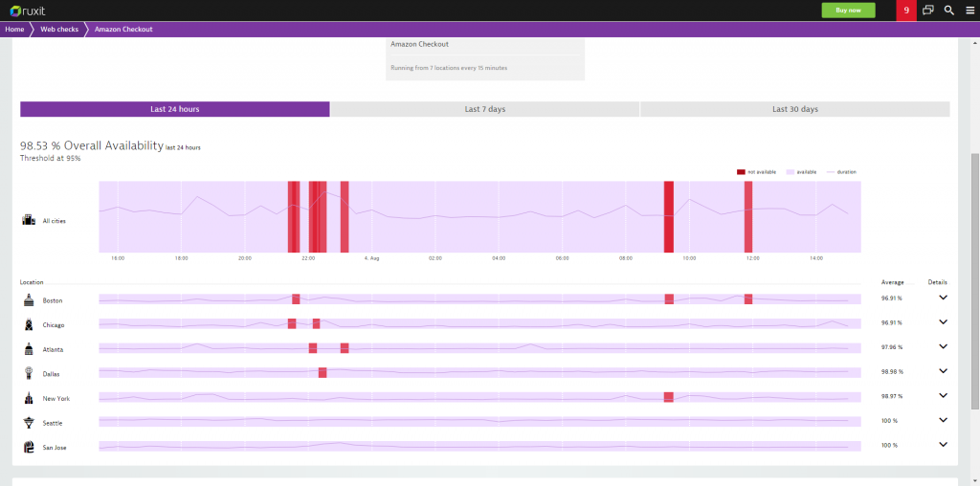Click the 'not available' legend red swatch
The width and height of the screenshot is (980, 486).
pyautogui.click(x=741, y=172)
